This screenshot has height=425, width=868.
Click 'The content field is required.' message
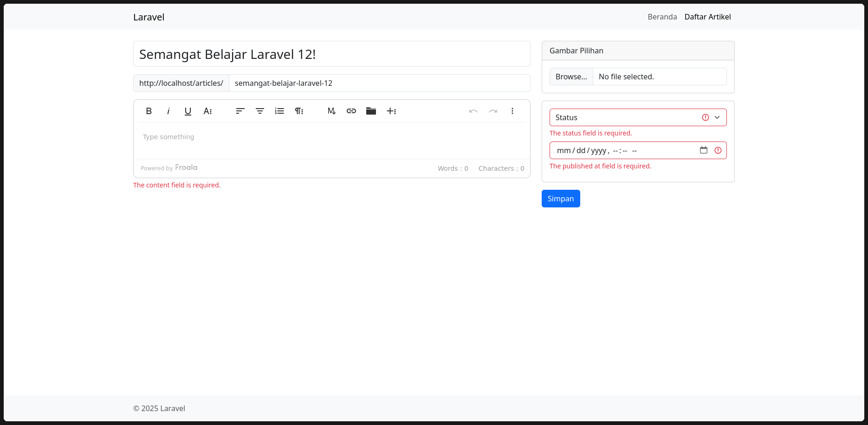pyautogui.click(x=177, y=185)
